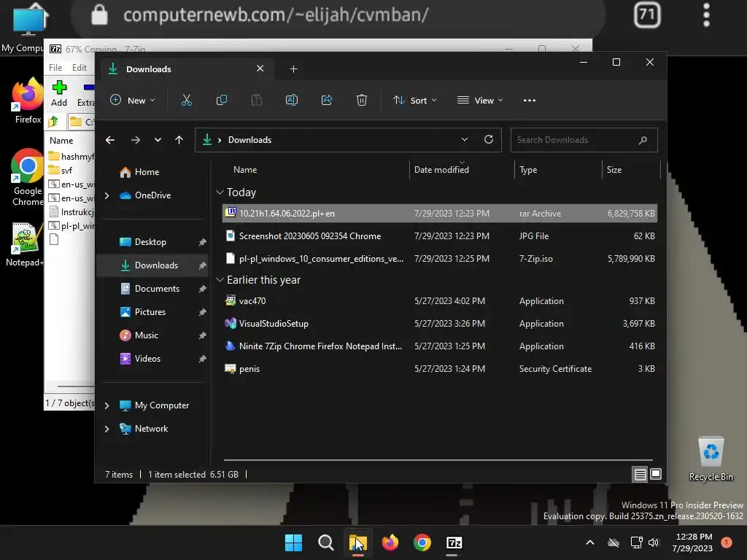Open the New dropdown menu
The height and width of the screenshot is (560, 747).
click(133, 100)
